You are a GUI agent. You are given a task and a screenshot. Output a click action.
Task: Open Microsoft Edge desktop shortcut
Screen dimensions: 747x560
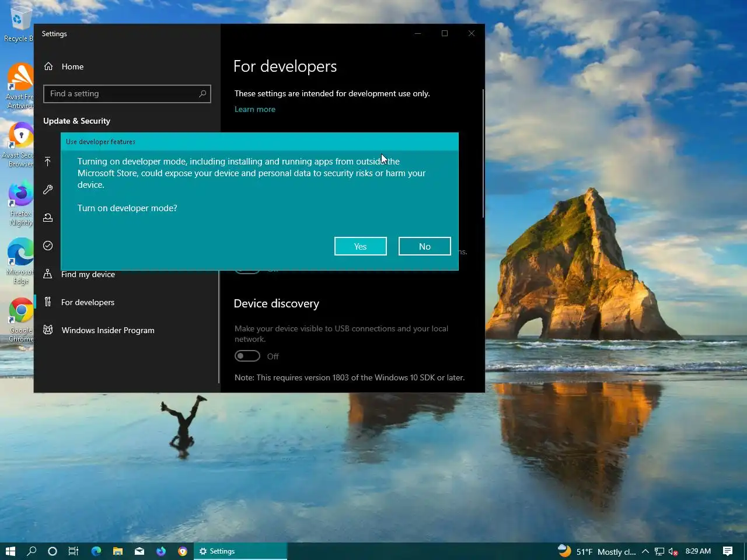(20, 261)
